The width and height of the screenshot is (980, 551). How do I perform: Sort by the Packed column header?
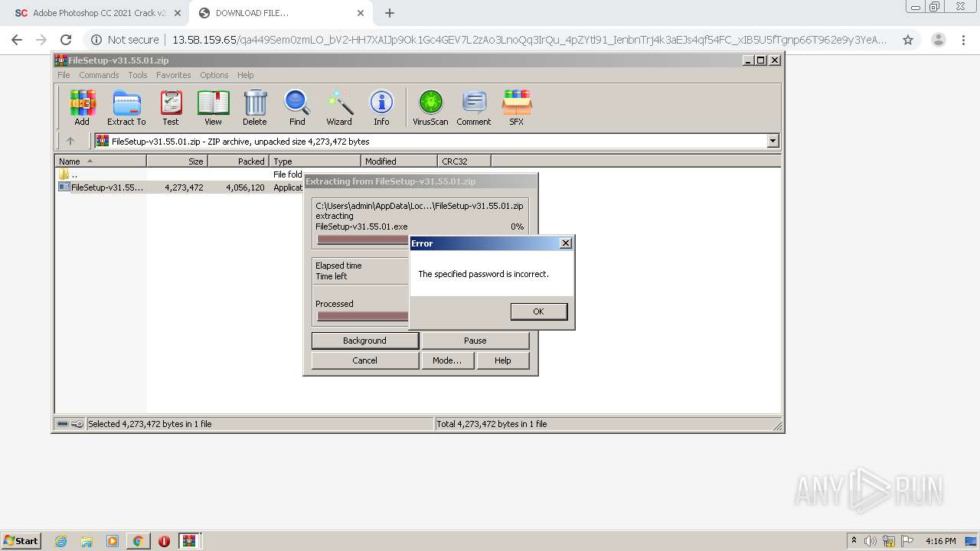(x=238, y=161)
